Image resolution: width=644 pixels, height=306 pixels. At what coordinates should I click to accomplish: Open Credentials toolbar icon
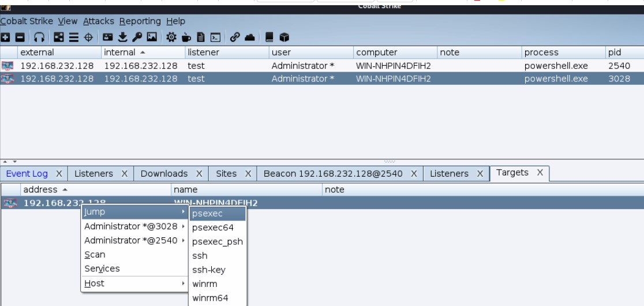[107, 38]
